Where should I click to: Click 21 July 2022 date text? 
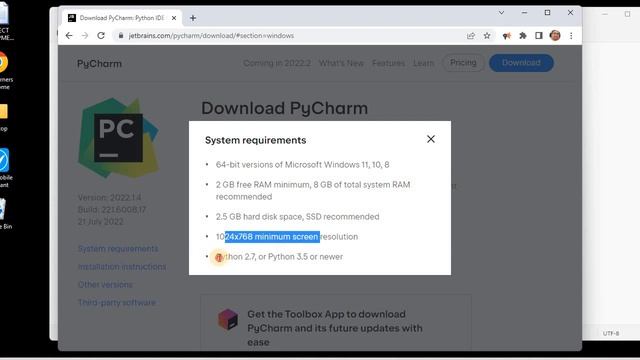(x=100, y=222)
